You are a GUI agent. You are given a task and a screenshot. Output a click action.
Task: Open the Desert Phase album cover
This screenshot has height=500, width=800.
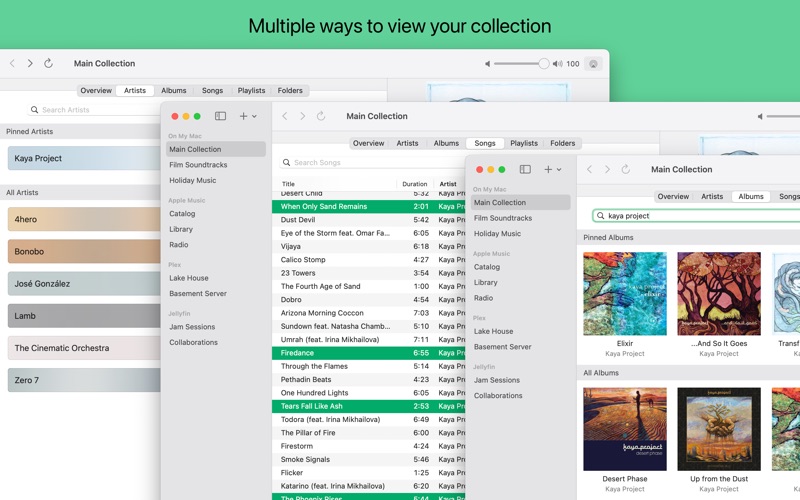pyautogui.click(x=624, y=429)
